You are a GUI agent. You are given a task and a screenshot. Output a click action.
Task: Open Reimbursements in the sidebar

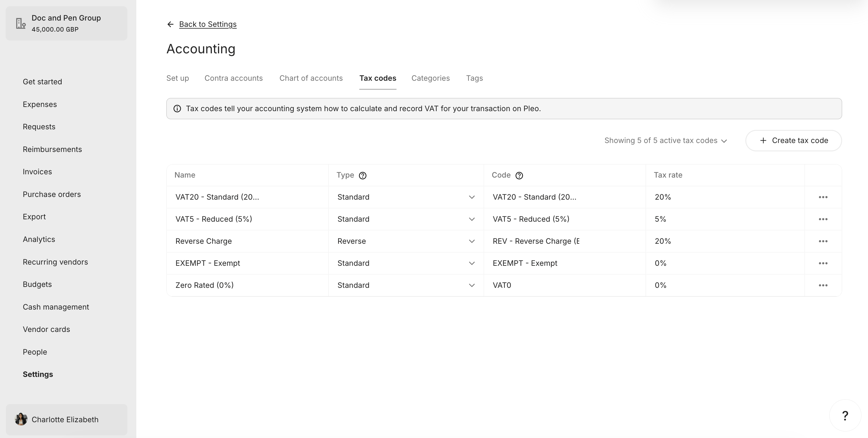pyautogui.click(x=52, y=149)
